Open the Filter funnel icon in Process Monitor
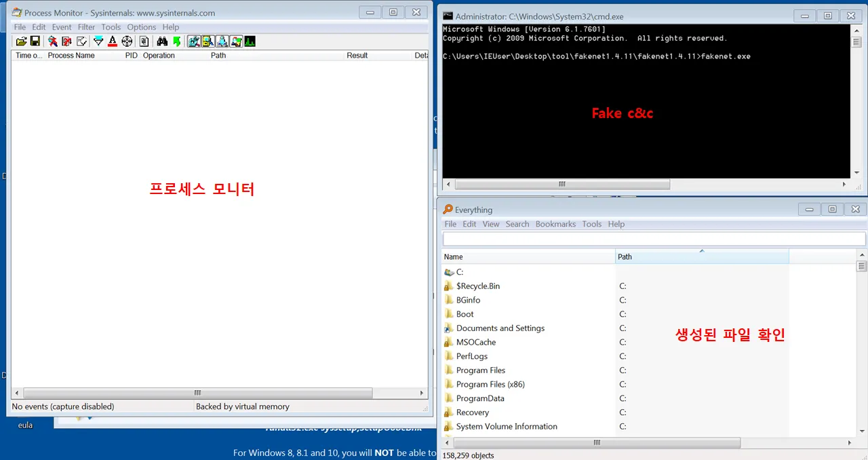The image size is (868, 460). [x=98, y=41]
